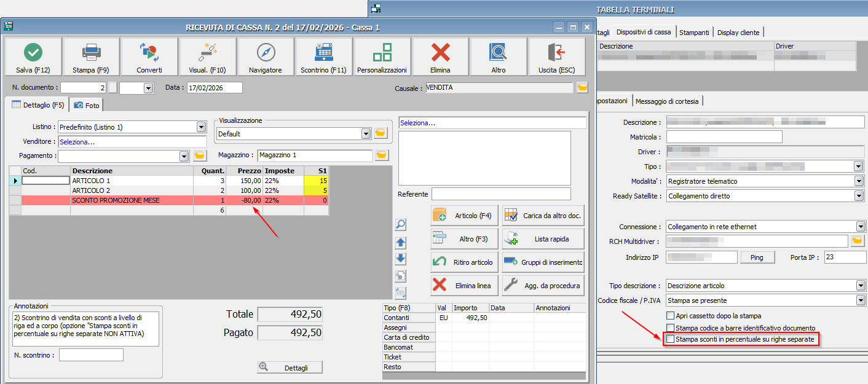Viewport: 868px width, 384px height.
Task: Toggle Apri cassetto dopo la stampa checkbox
Action: [x=670, y=315]
